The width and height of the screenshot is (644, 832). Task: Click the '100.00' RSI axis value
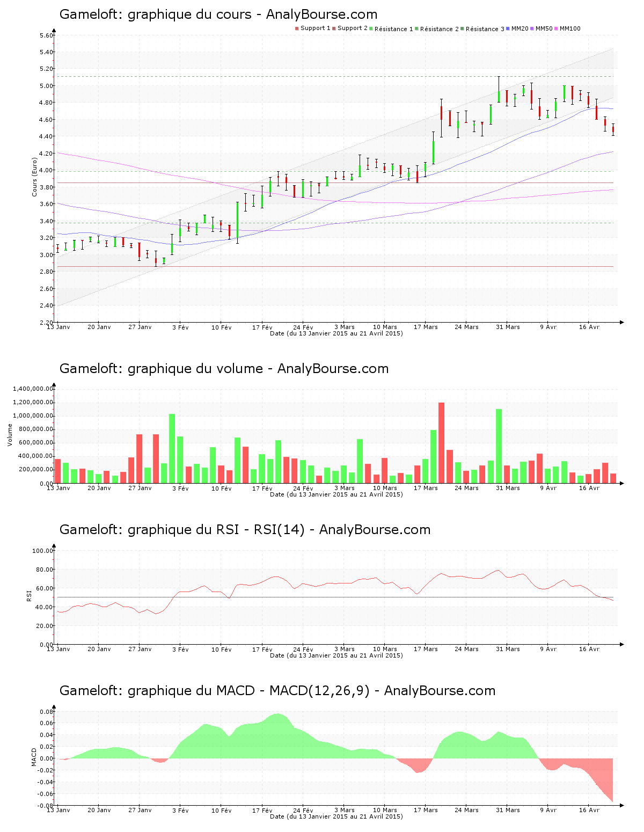click(43, 551)
